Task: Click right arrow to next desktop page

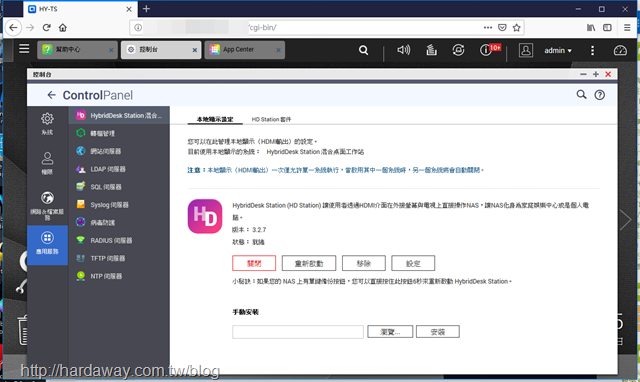Action: click(x=625, y=220)
